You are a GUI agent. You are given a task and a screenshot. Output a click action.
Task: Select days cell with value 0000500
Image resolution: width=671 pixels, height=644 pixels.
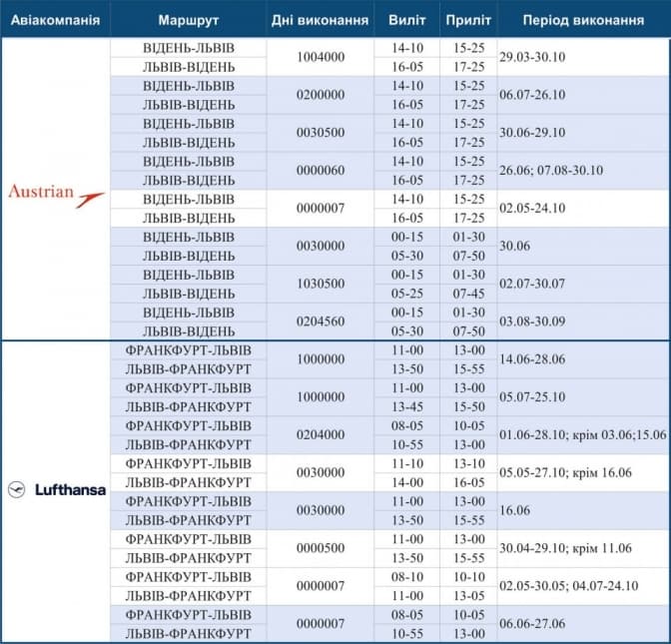click(321, 548)
